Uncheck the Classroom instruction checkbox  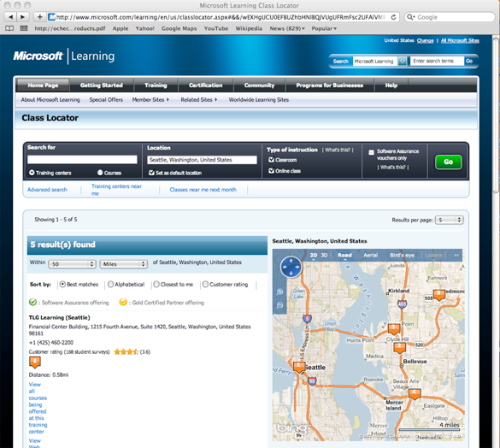271,160
